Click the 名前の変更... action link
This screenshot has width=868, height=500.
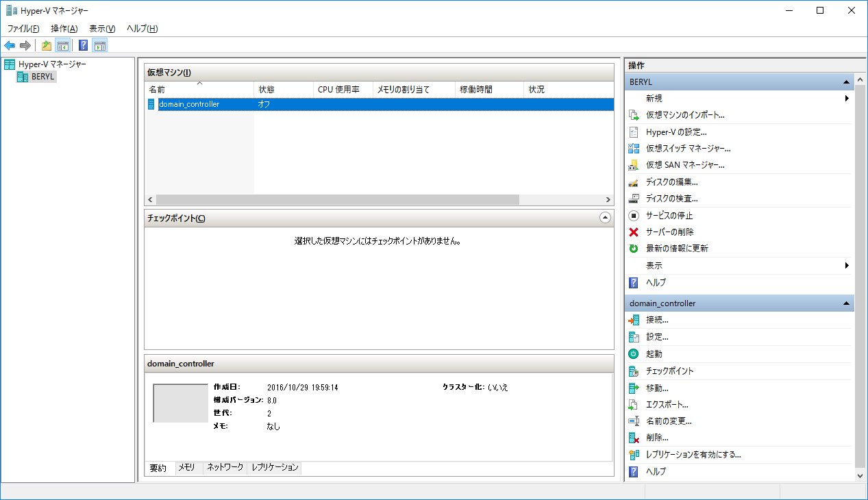(x=669, y=421)
